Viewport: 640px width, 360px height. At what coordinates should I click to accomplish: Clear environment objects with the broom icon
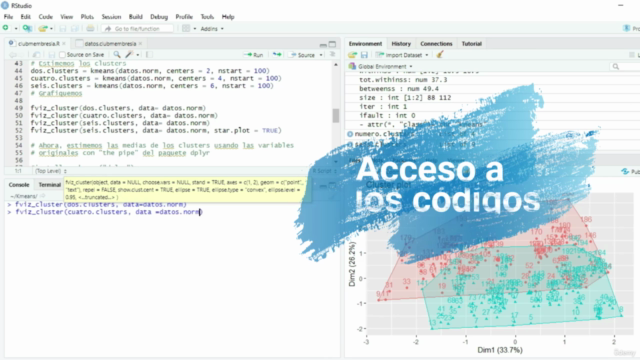tap(440, 54)
